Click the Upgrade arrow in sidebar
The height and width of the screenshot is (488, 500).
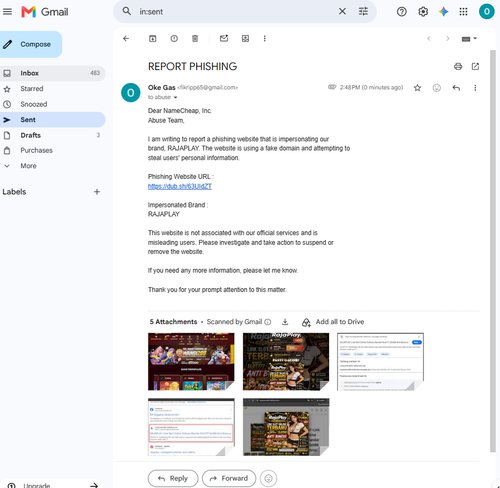94,485
